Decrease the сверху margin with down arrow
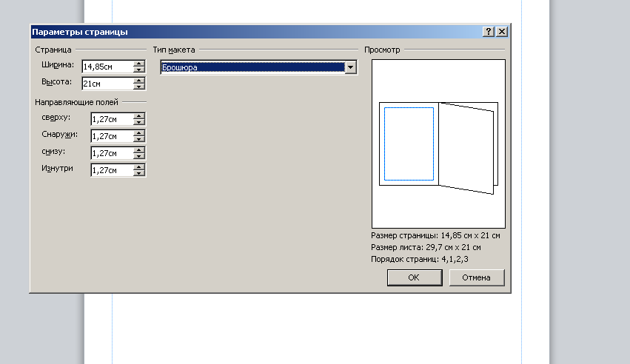This screenshot has width=630, height=364. tap(139, 122)
